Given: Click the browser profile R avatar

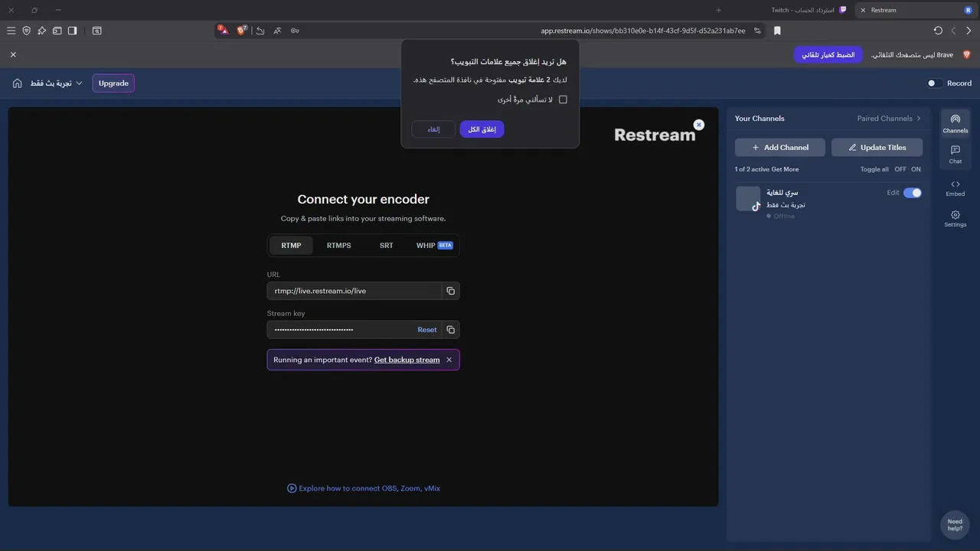Looking at the screenshot, I should point(969,10).
